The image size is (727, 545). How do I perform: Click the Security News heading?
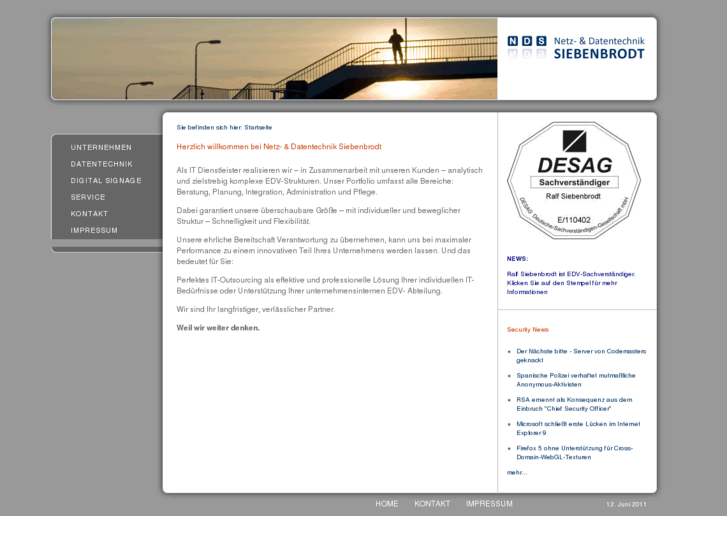(x=528, y=330)
